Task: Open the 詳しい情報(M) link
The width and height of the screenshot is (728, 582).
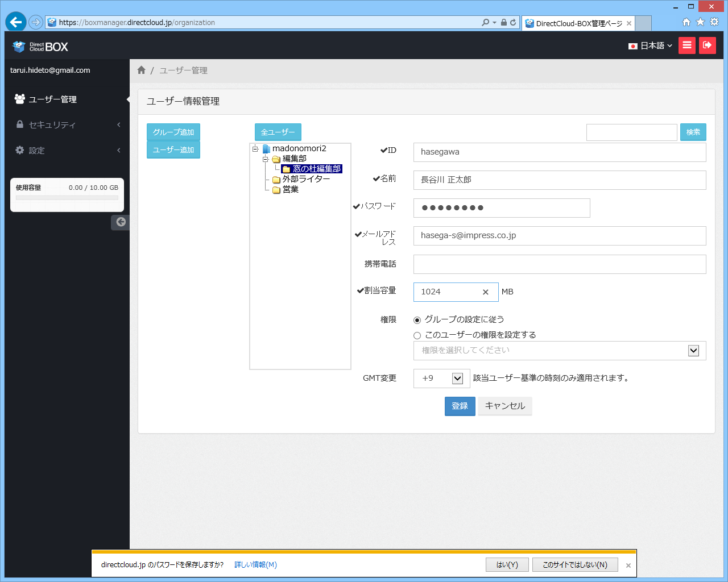Action: click(x=255, y=566)
